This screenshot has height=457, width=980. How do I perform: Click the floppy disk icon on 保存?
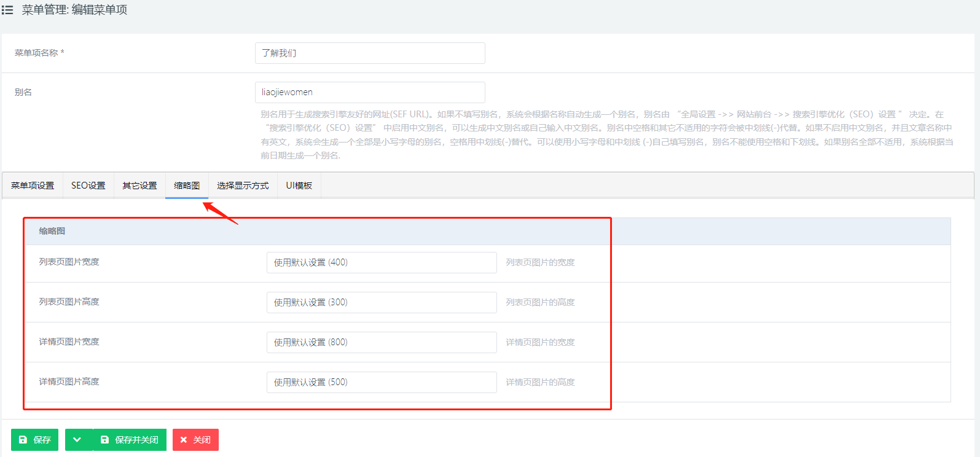23,440
